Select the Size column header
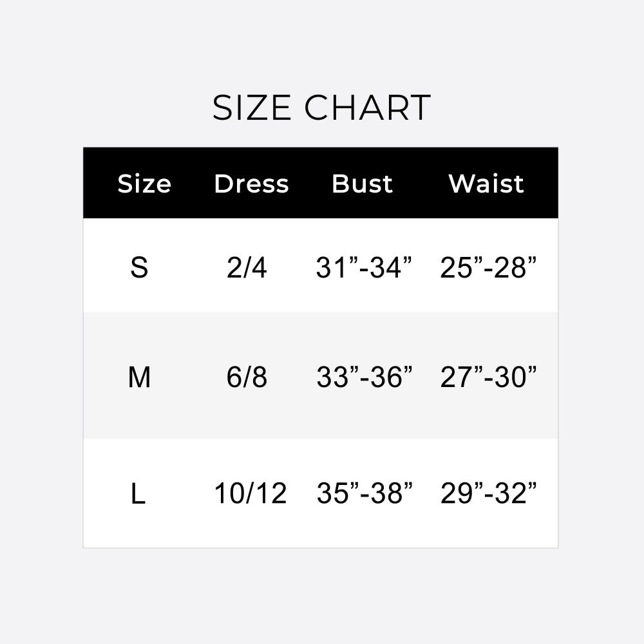644x644 pixels. (x=144, y=184)
